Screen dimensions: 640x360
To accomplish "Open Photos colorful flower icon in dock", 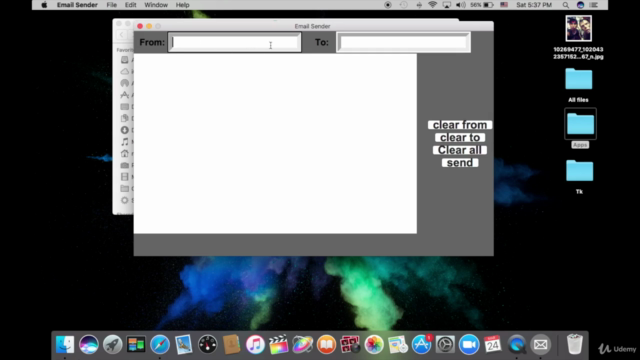I will 374,344.
